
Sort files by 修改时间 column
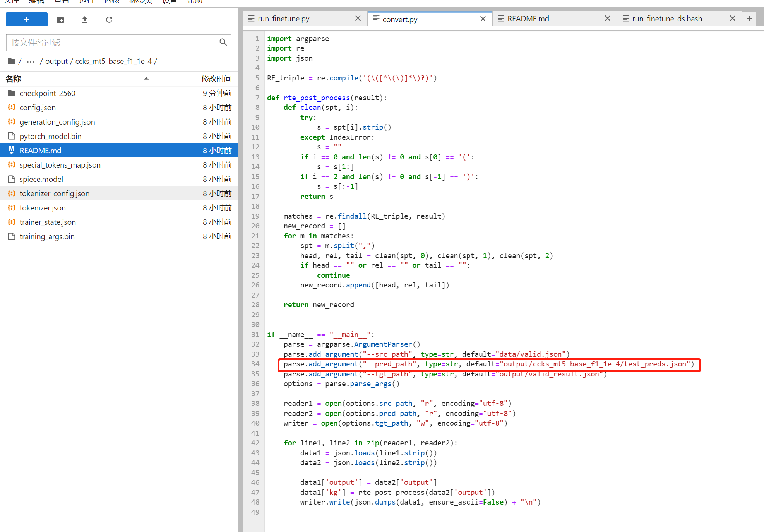217,79
